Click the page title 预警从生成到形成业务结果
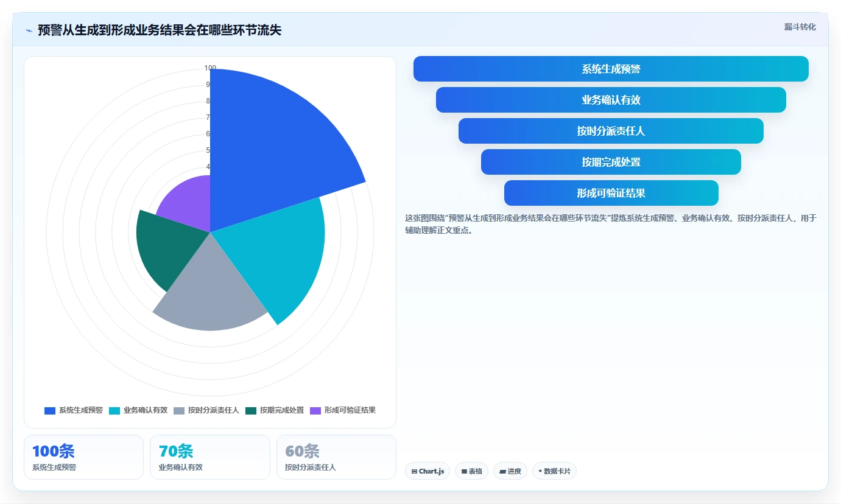The height and width of the screenshot is (504, 841). pos(160,30)
